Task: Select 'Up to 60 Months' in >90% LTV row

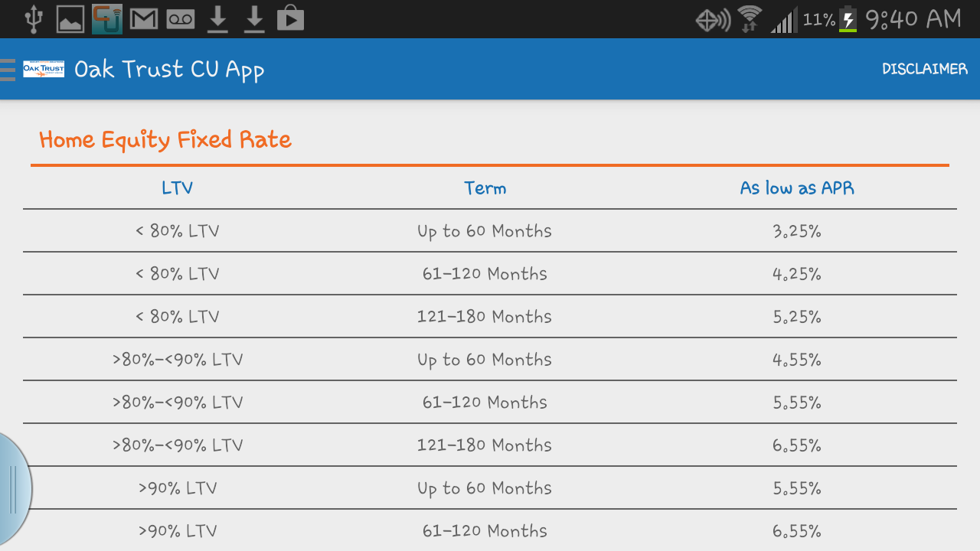Action: pyautogui.click(x=485, y=488)
